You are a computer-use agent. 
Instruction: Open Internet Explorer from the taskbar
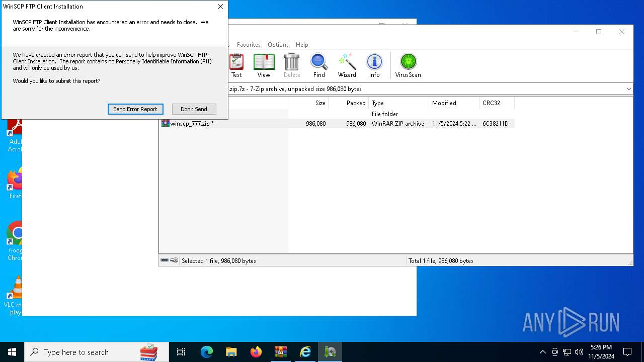click(x=305, y=352)
